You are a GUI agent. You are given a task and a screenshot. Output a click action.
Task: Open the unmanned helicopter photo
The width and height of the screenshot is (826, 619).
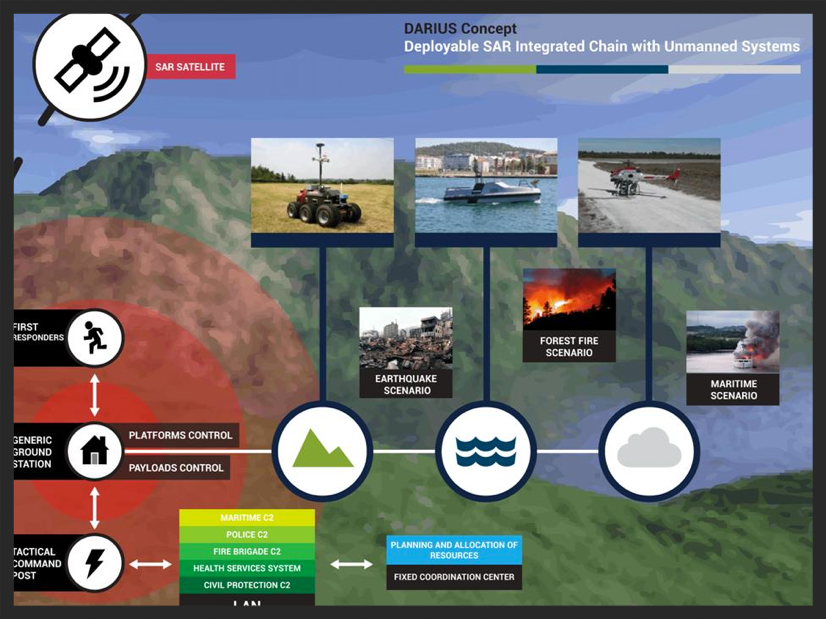click(x=649, y=185)
